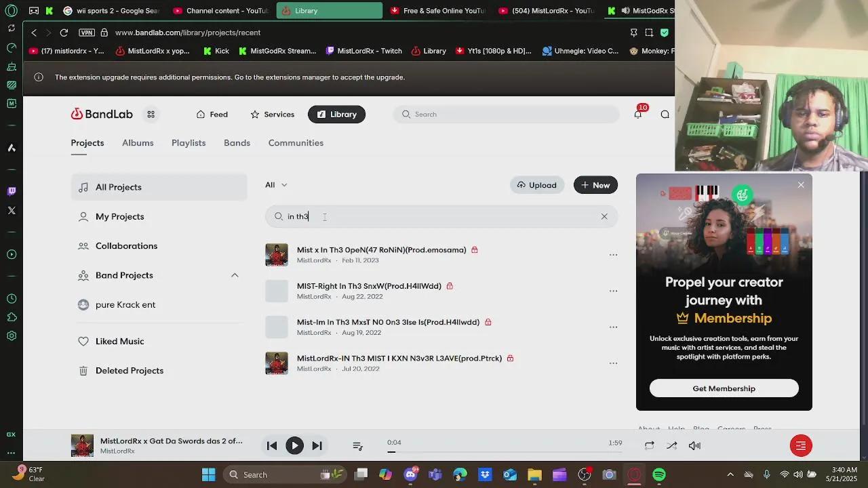Open the chat messages icon
Screen dimensions: 868x488
coord(665,115)
